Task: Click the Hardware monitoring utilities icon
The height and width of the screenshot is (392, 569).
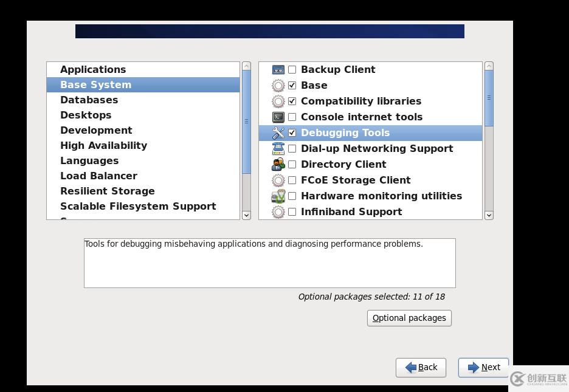Action: [x=278, y=196]
